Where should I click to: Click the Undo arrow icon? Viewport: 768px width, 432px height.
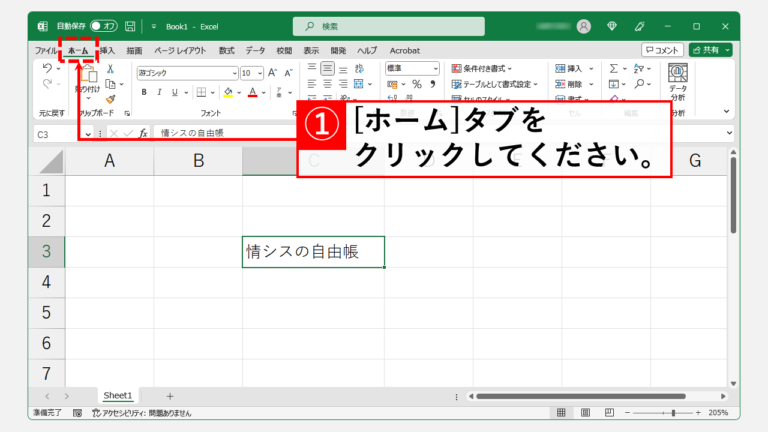[47, 68]
